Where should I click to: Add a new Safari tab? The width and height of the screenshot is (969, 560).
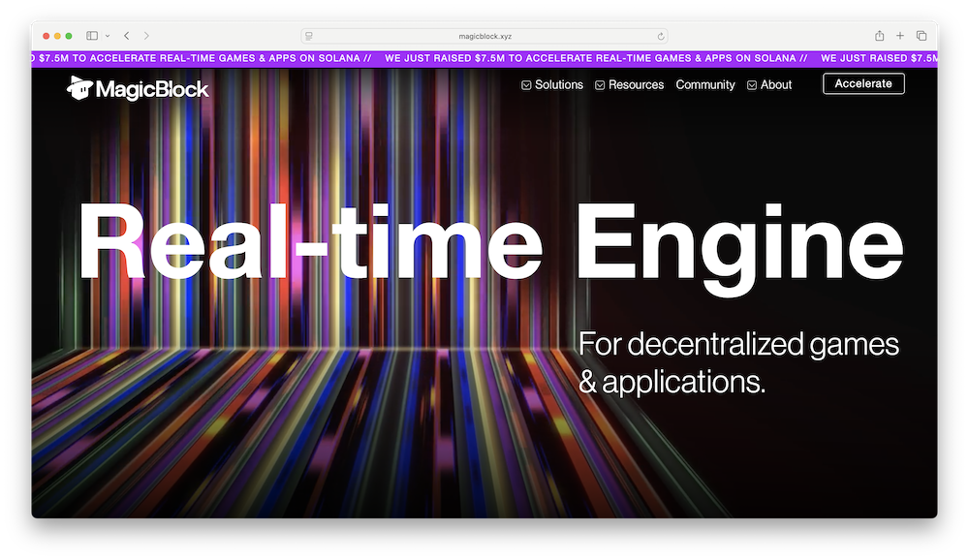[x=900, y=36]
